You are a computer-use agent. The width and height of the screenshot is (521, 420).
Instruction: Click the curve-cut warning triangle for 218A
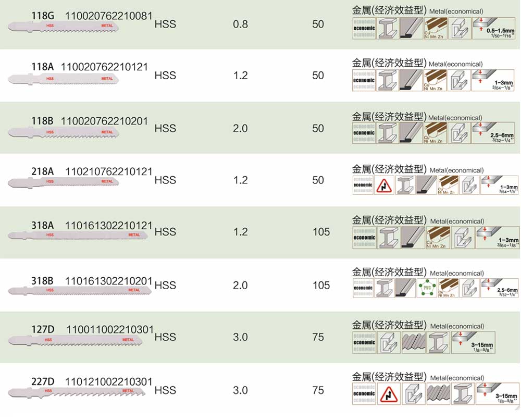[x=384, y=185]
